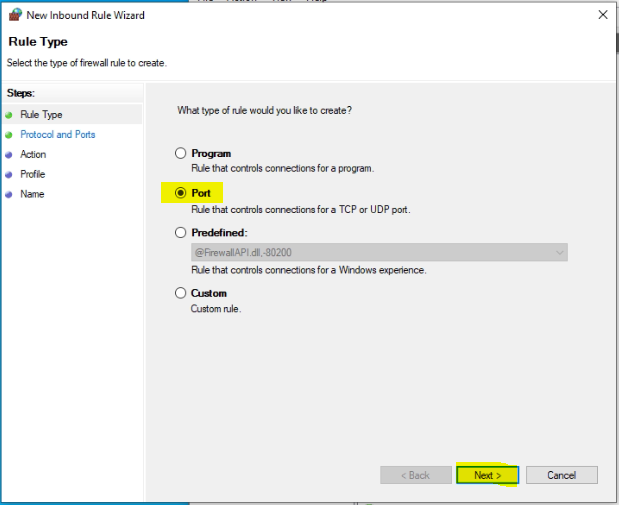Image resolution: width=619 pixels, height=505 pixels.
Task: Click the purple bullet beside Action step
Action: 9,155
